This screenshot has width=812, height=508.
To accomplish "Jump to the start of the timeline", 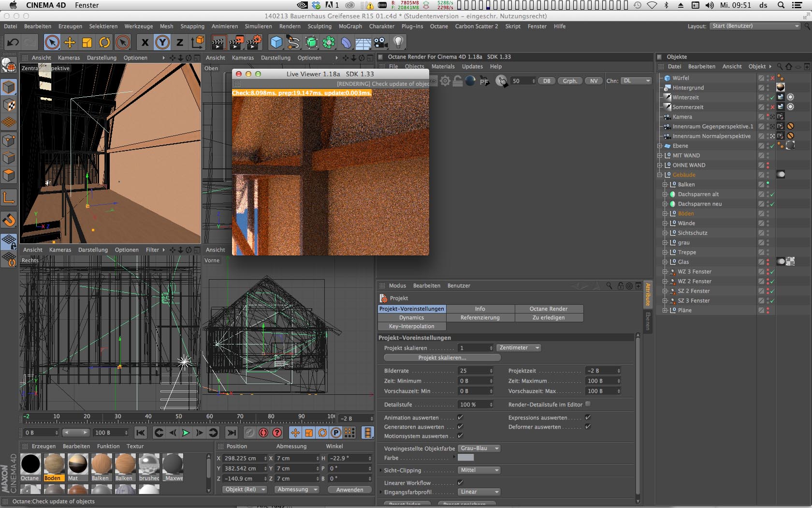I will point(140,433).
